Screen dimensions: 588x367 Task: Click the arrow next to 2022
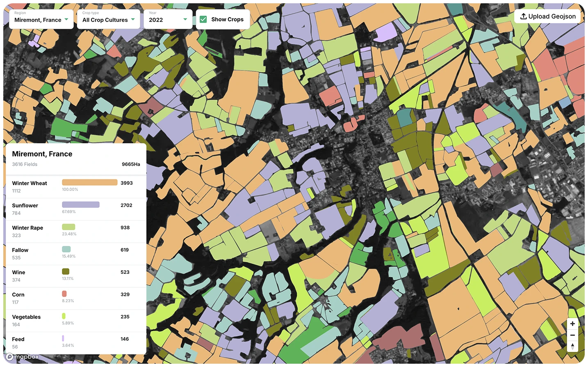click(185, 19)
